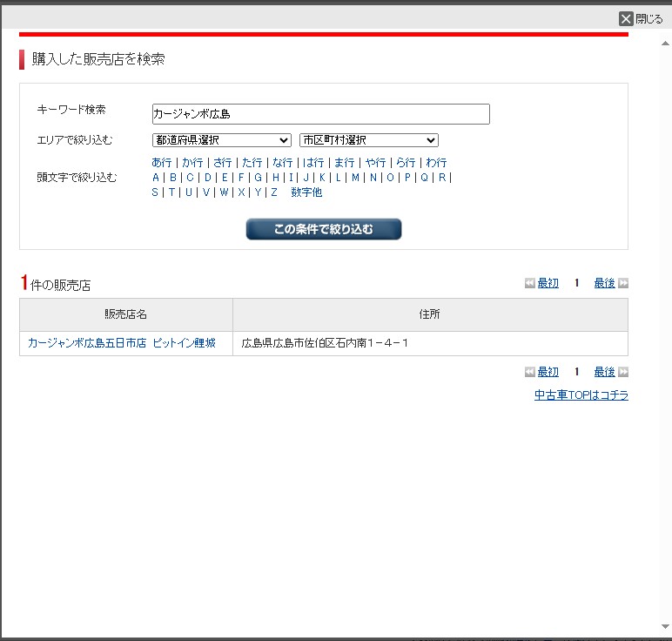Go to 最初 page below results table
The height and width of the screenshot is (641, 672).
548,372
